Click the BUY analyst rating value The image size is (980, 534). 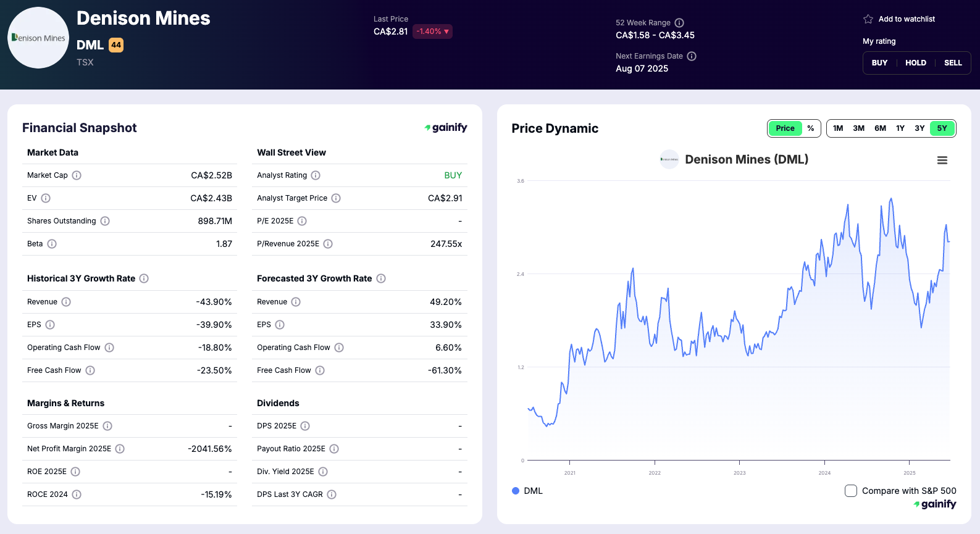453,175
